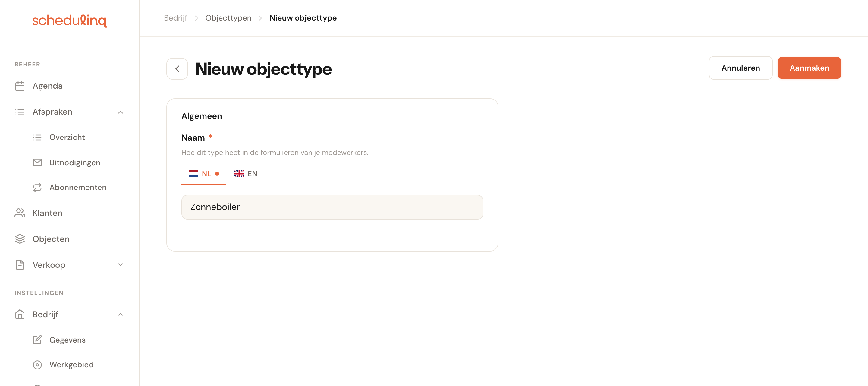Screen dimensions: 868x386
Task: Click the Uitnodigingen envelope icon
Action: pos(37,163)
